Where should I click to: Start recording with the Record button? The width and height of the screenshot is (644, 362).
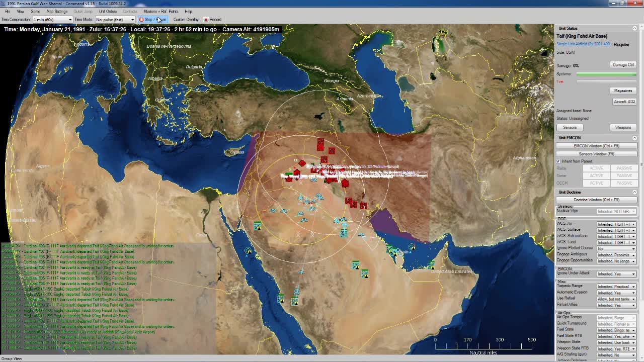pos(212,20)
